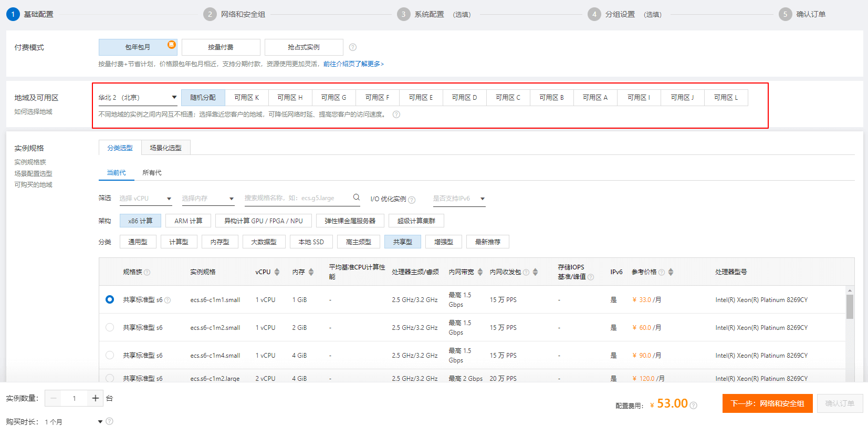This screenshot has height=426, width=868.
Task: Click the help icon beside 存储IOPS 基准/峰值
Action: pyautogui.click(x=591, y=277)
